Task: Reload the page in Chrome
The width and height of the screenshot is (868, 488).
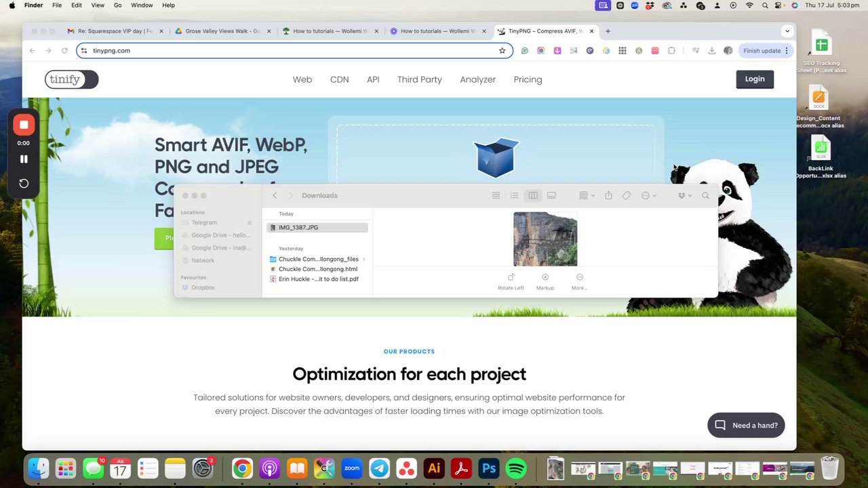Action: coord(64,51)
